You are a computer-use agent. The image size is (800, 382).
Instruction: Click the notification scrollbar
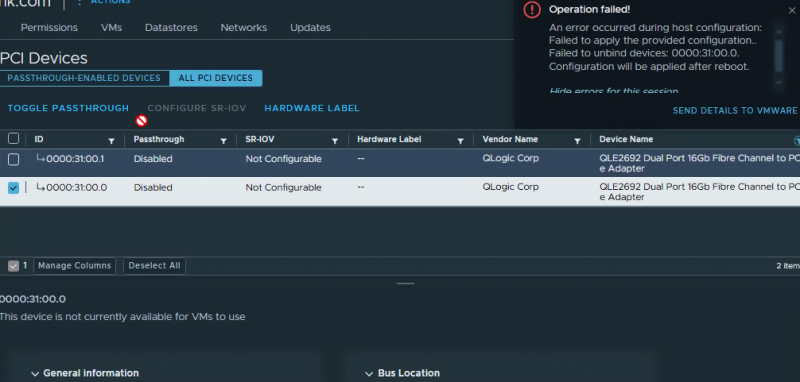click(x=779, y=56)
